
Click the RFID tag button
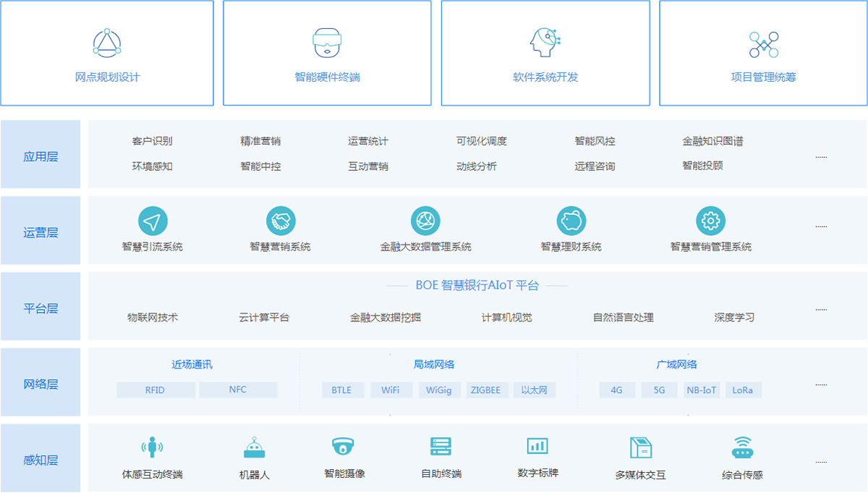click(156, 390)
